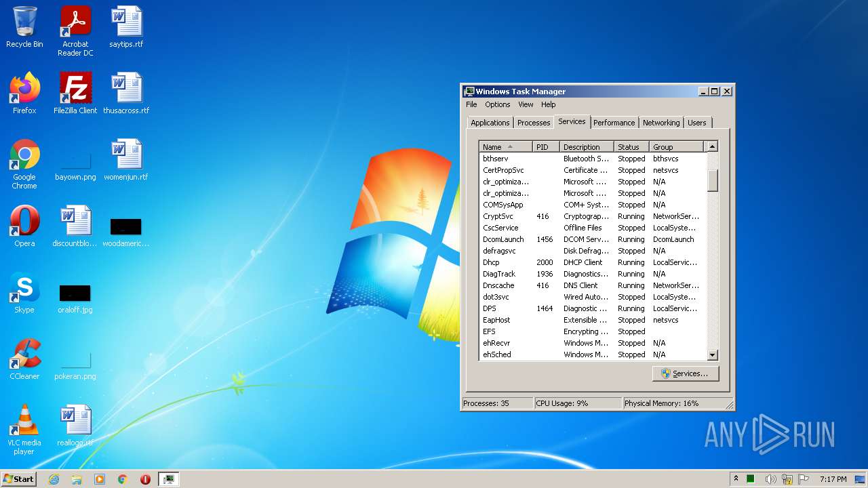
Task: Click Opera icon in taskbar
Action: [145, 479]
